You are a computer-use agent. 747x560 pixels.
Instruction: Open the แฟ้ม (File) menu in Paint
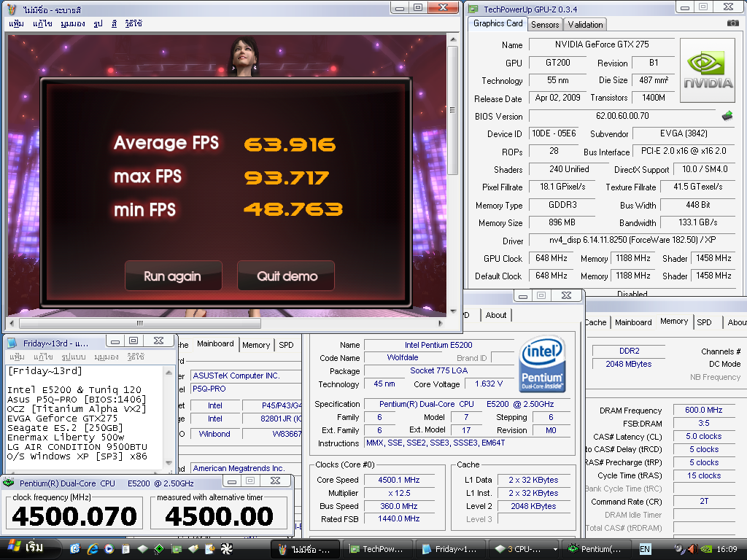click(x=17, y=23)
